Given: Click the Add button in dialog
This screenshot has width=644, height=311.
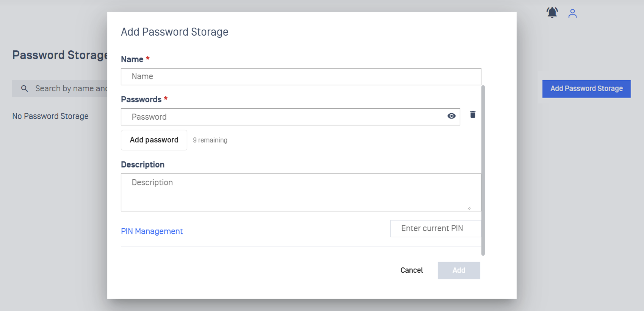Looking at the screenshot, I should click(x=459, y=270).
